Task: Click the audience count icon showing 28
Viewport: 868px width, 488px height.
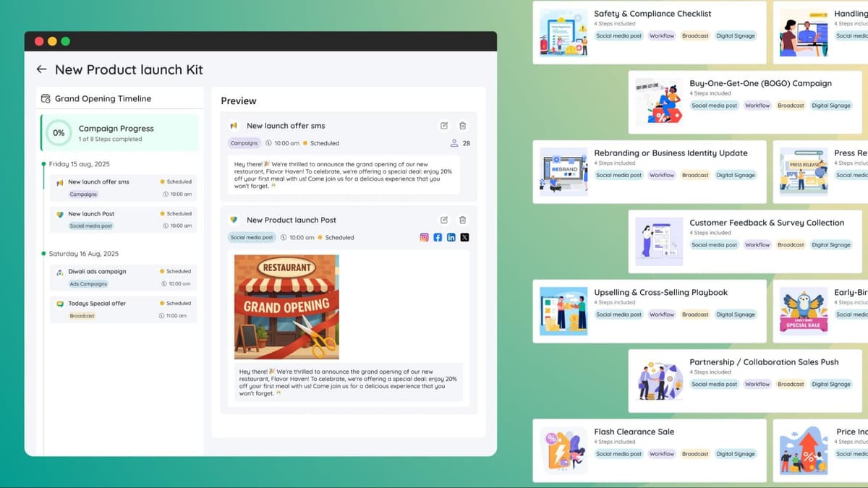Action: tap(455, 142)
